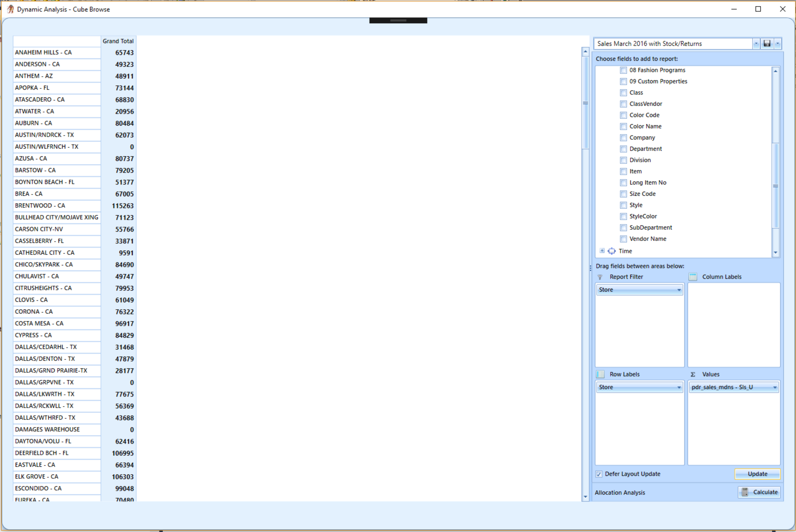Viewport: 796px width, 532px height.
Task: Uncheck Defer Layout Update
Action: click(599, 474)
